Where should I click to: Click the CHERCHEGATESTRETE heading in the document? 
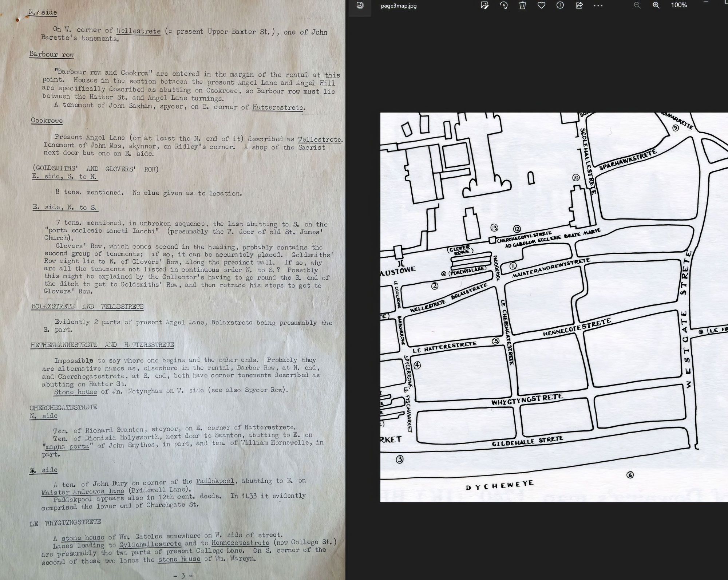point(63,407)
